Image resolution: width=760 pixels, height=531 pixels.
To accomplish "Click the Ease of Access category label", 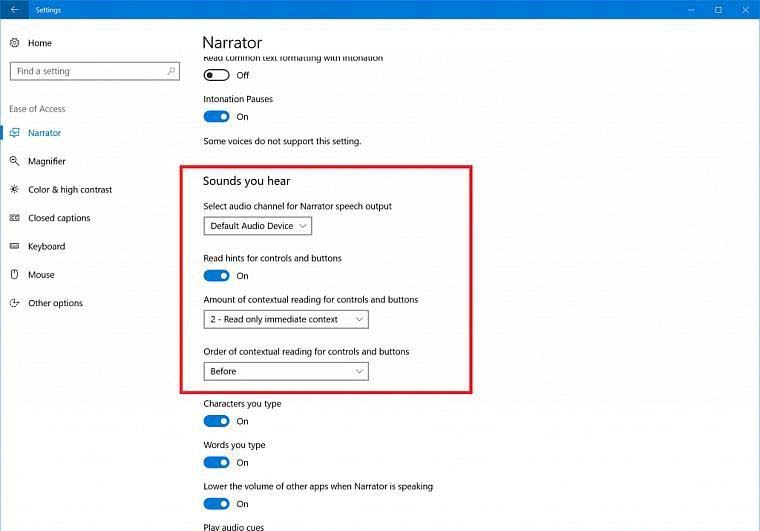I will 37,109.
